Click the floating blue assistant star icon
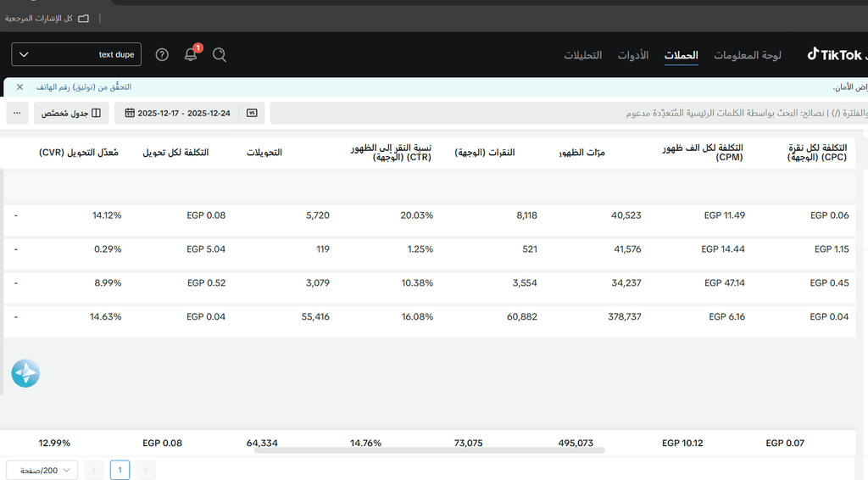Viewport: 868px width, 480px height. [x=25, y=373]
